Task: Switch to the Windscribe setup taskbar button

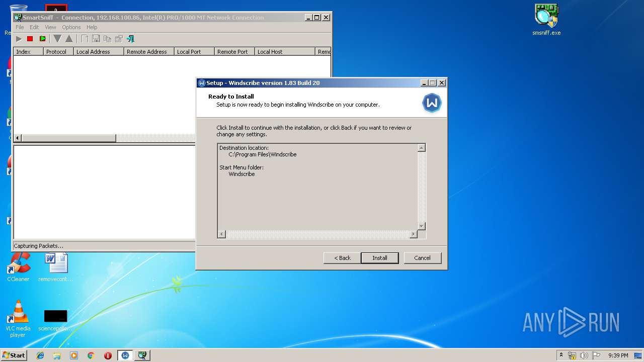Action: click(125, 355)
